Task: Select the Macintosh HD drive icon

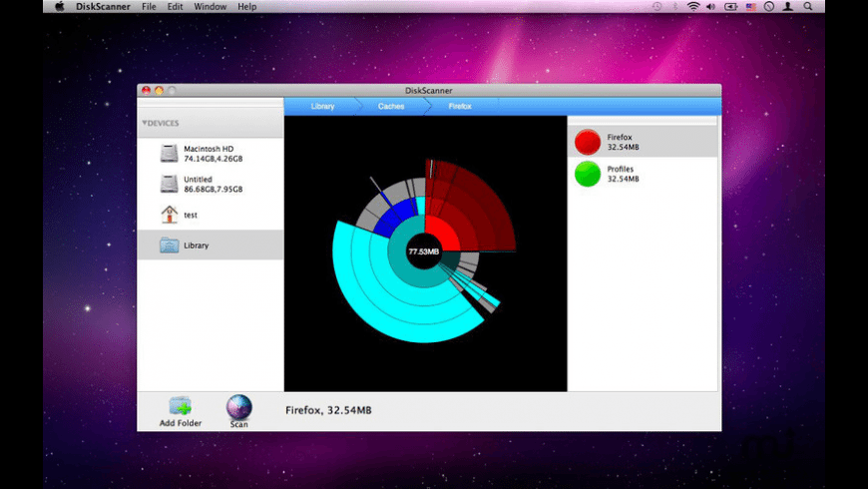Action: pos(170,154)
